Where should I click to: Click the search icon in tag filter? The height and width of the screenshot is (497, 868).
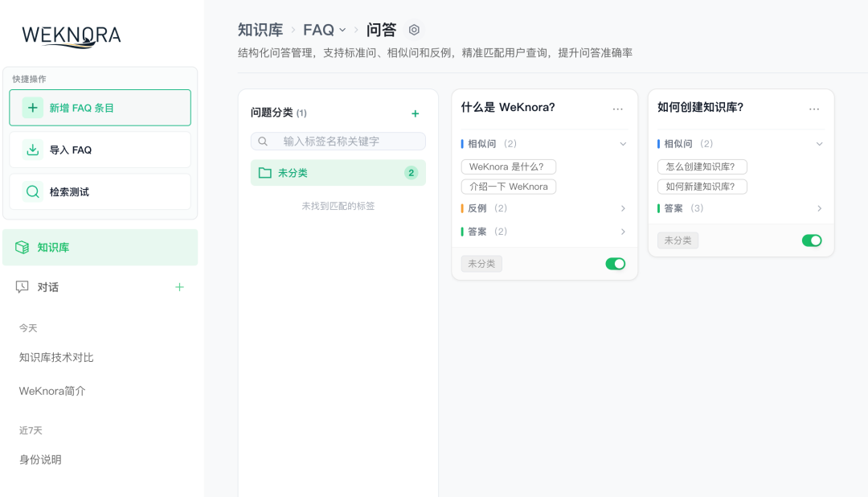[x=262, y=141]
